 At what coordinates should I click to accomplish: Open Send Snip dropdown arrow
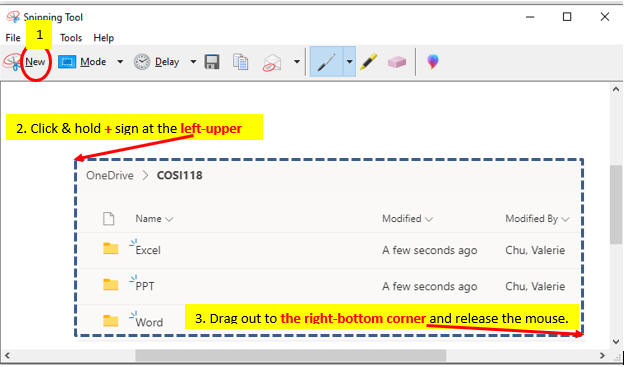pyautogui.click(x=297, y=62)
